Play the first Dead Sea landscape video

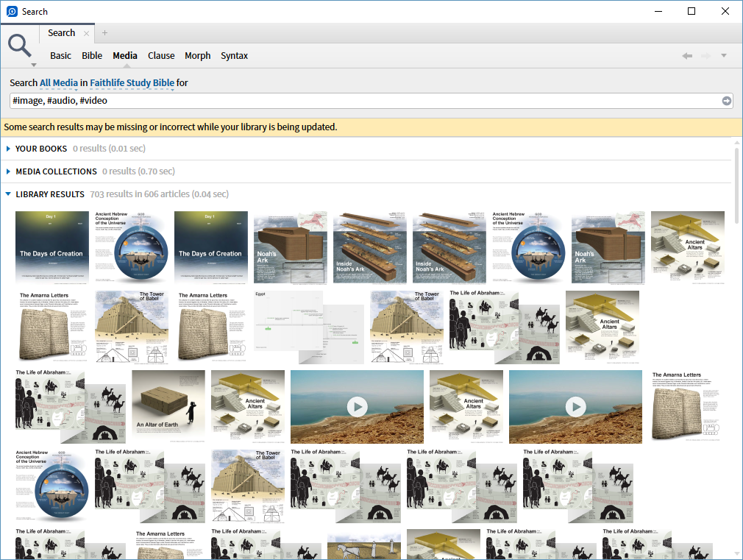(358, 407)
